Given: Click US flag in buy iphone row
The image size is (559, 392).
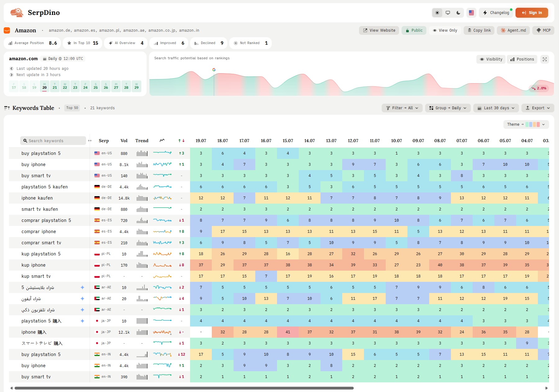Looking at the screenshot, I should pyautogui.click(x=97, y=164).
